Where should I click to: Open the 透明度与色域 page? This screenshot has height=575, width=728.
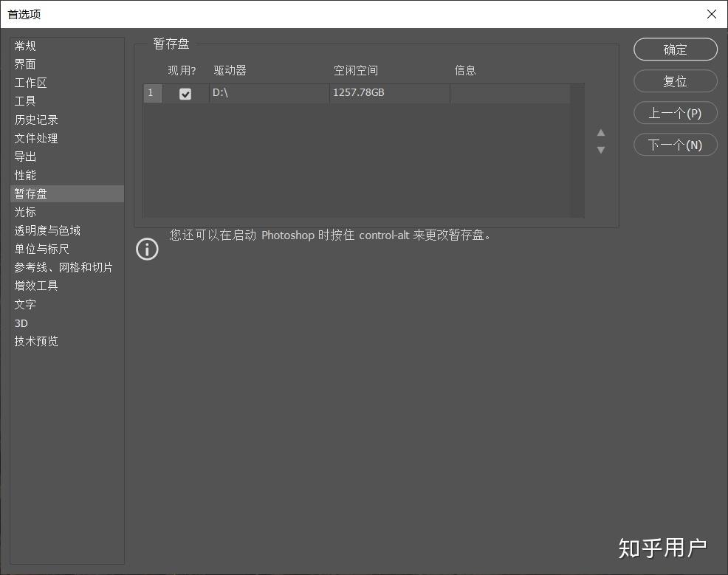pyautogui.click(x=47, y=230)
